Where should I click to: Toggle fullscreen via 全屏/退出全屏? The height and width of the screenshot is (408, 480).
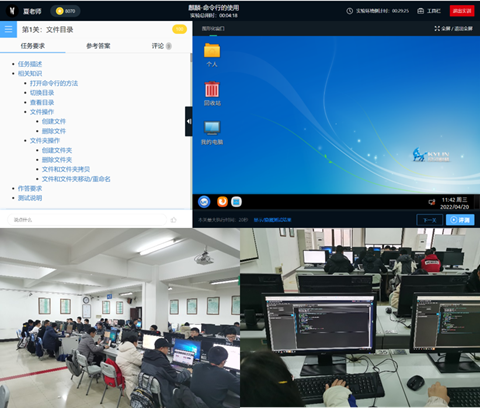click(x=454, y=28)
